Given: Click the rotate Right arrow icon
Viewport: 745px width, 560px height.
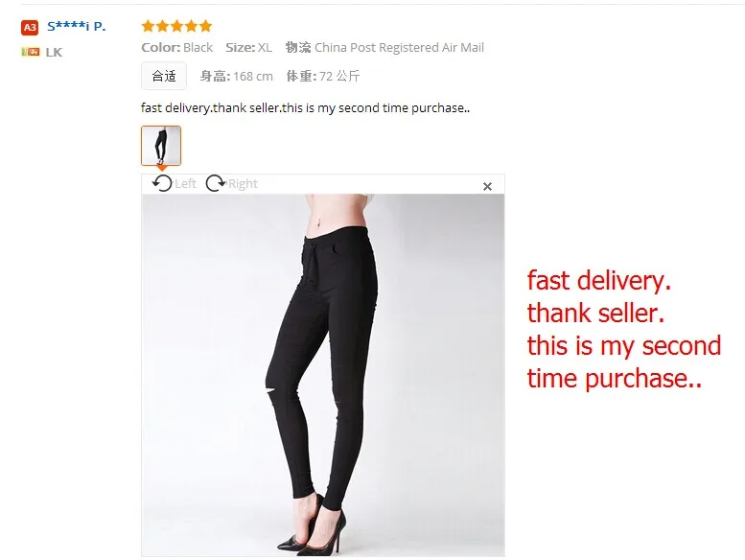Looking at the screenshot, I should pyautogui.click(x=216, y=183).
